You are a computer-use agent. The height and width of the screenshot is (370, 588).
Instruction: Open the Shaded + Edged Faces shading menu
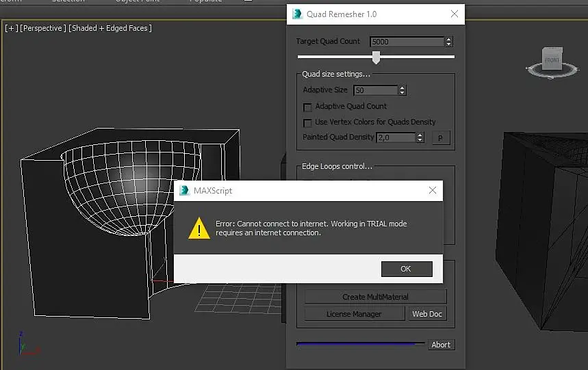coord(110,28)
